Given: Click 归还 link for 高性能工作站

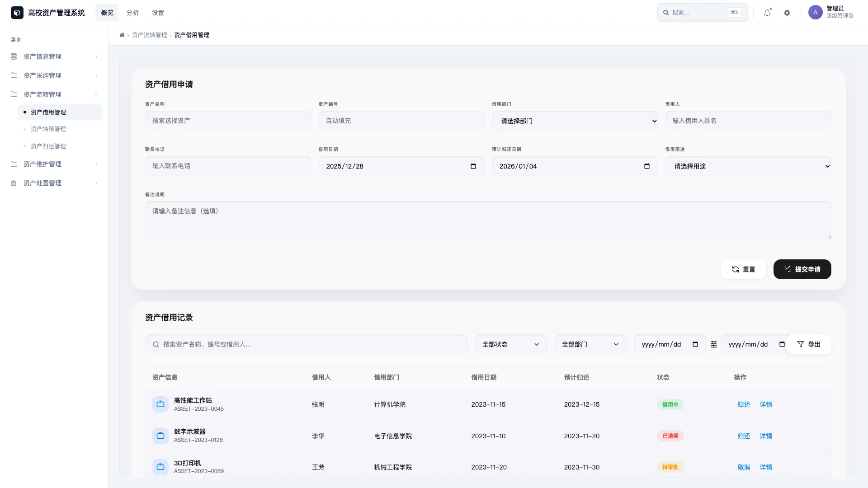Looking at the screenshot, I should pyautogui.click(x=744, y=404).
